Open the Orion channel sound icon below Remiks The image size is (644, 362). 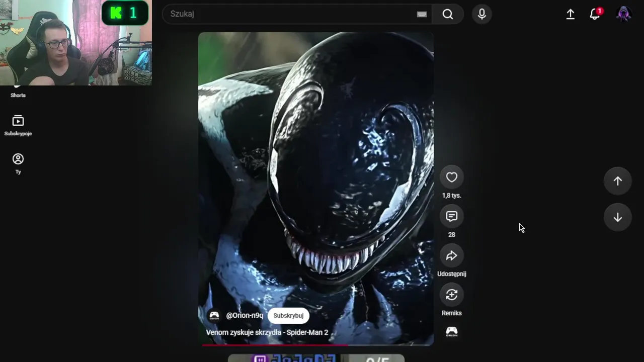pyautogui.click(x=452, y=332)
